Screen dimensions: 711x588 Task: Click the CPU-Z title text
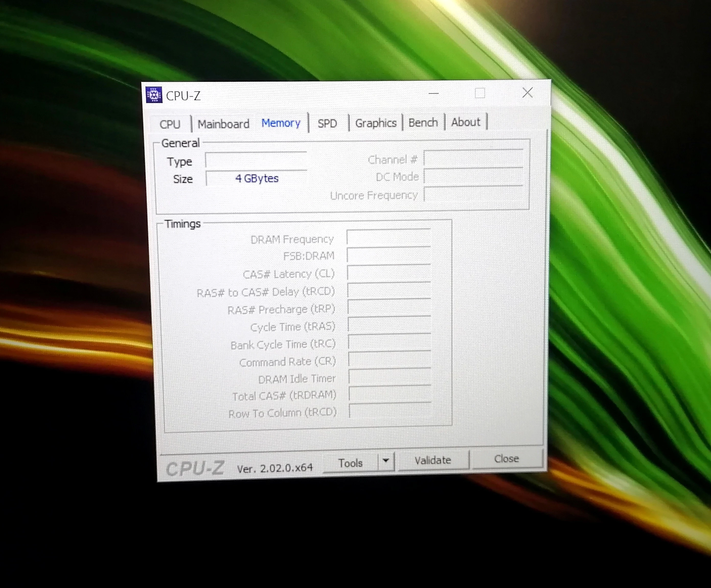(x=183, y=96)
